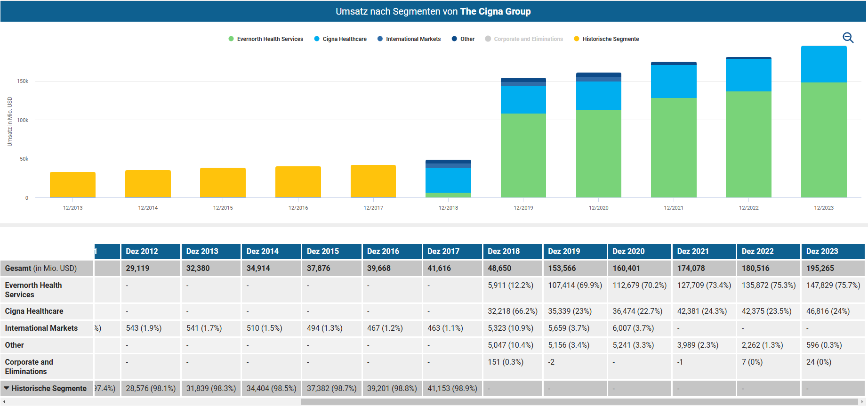Enable the Corporate and Eliminations legend series
Viewport: 868px width, 408px height.
(x=524, y=39)
